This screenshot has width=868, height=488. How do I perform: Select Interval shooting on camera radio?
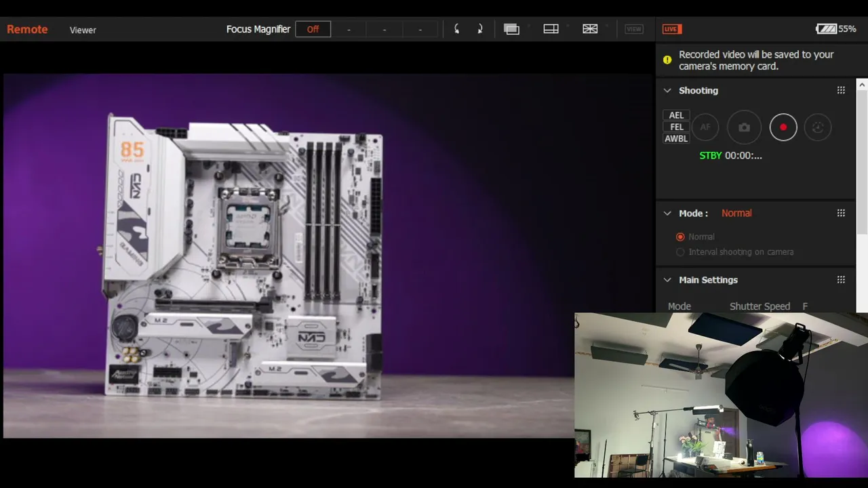[680, 252]
